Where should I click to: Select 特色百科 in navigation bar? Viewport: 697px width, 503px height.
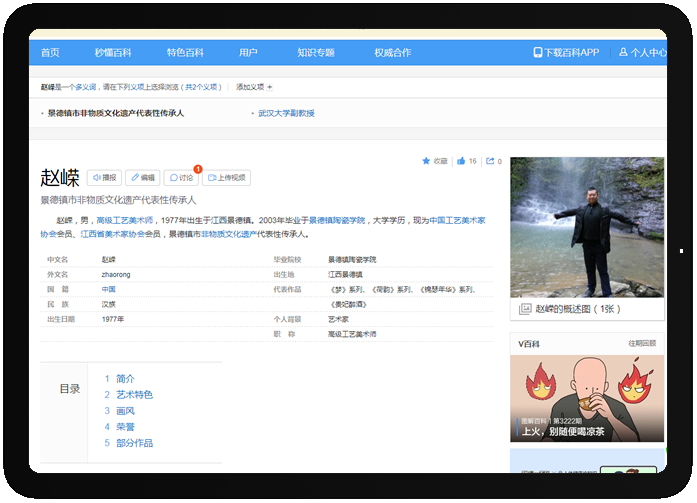[185, 52]
